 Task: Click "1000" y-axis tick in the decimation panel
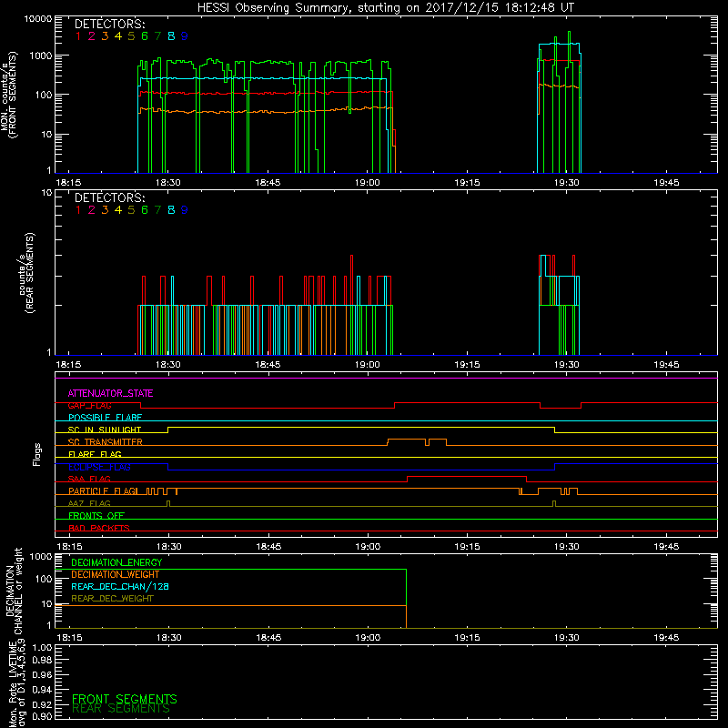tap(41, 556)
